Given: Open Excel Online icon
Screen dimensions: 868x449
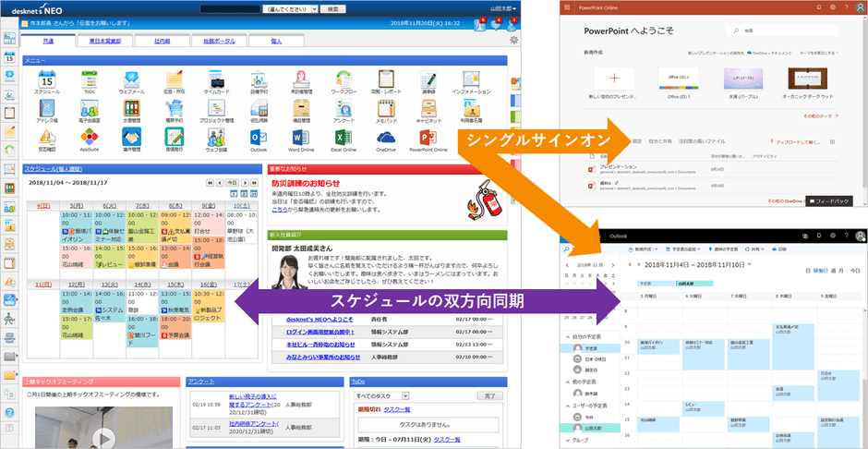Looking at the screenshot, I should 344,135.
